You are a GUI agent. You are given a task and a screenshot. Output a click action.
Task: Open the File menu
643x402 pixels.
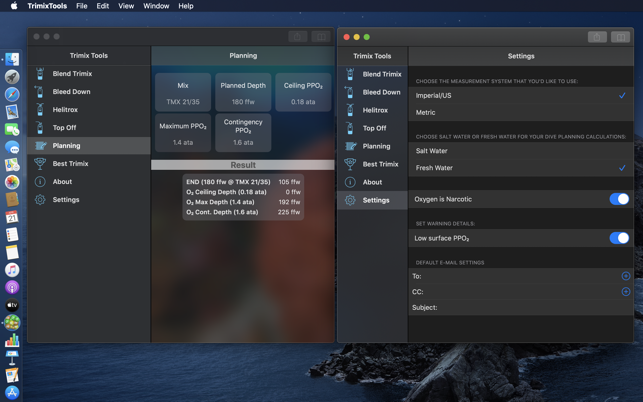(x=82, y=6)
